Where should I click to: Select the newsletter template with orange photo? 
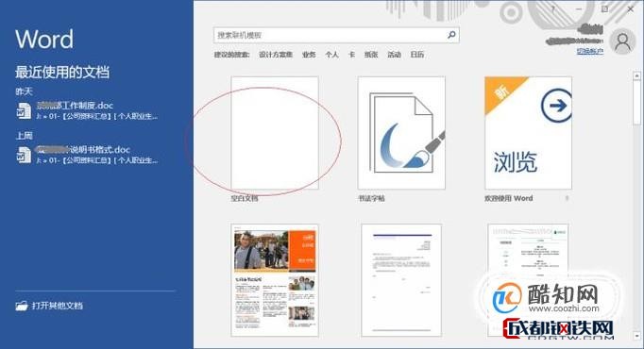(x=275, y=280)
